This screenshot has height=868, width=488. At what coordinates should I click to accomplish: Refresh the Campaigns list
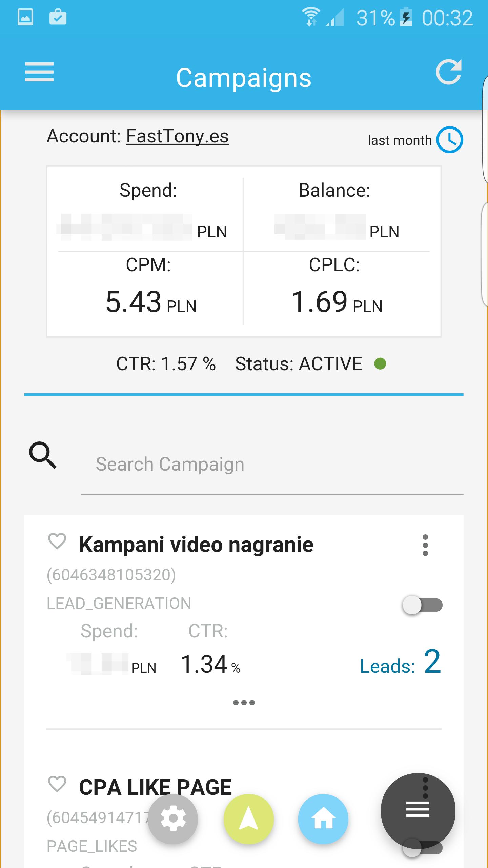449,72
